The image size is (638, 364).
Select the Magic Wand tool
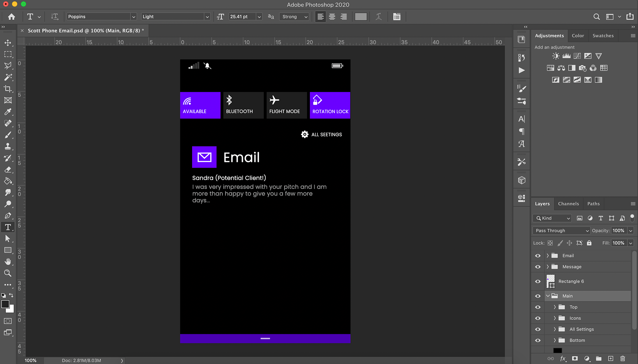8,77
